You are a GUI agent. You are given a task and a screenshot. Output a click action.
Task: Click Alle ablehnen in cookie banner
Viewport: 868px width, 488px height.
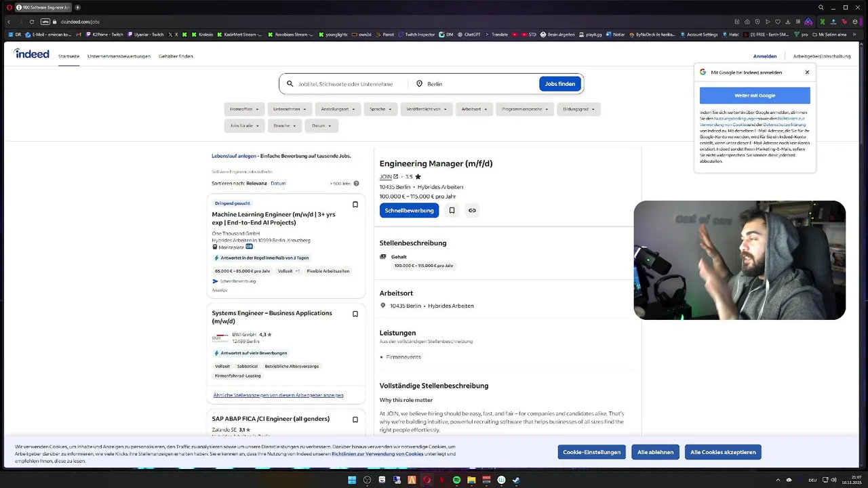click(x=656, y=452)
